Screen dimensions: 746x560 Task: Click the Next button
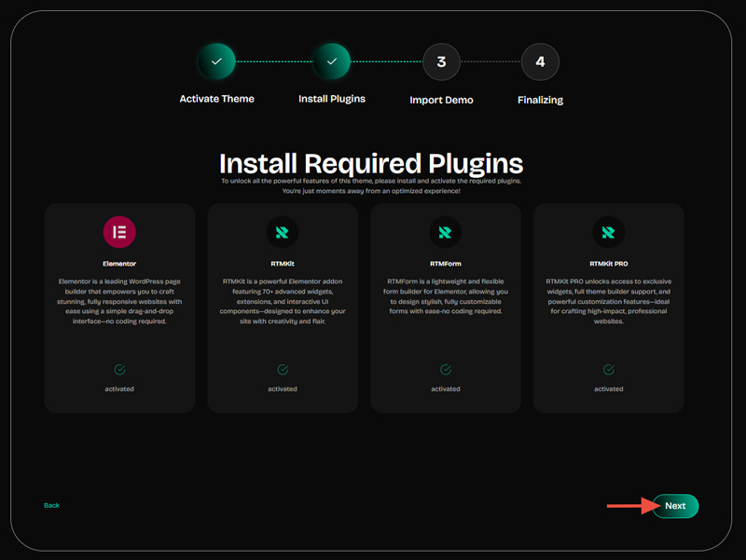pyautogui.click(x=675, y=506)
